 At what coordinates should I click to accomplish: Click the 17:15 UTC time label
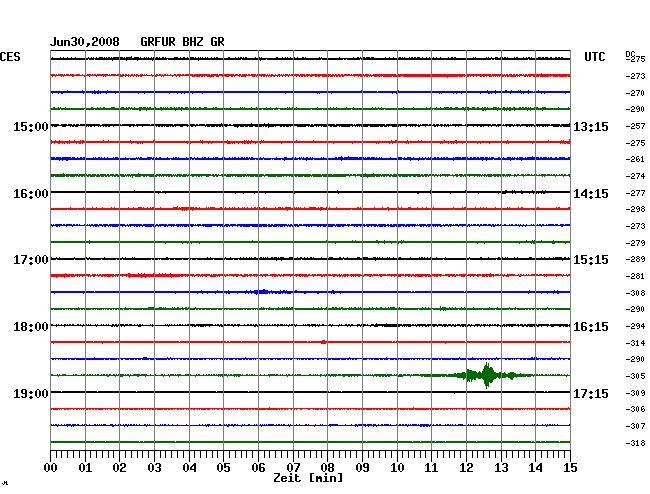click(x=591, y=393)
